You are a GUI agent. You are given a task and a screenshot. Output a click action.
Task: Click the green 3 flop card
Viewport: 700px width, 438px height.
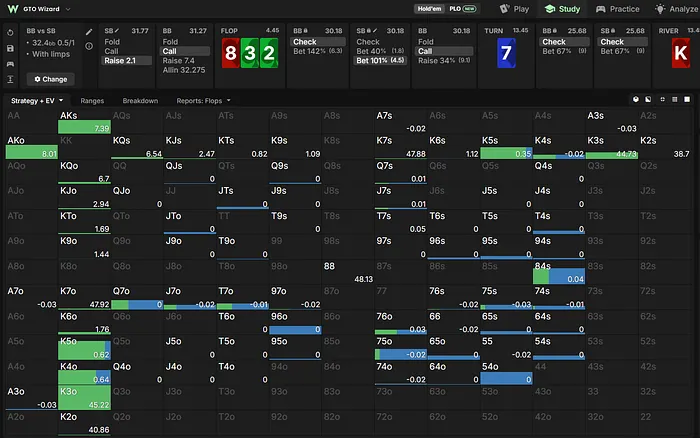coord(250,53)
